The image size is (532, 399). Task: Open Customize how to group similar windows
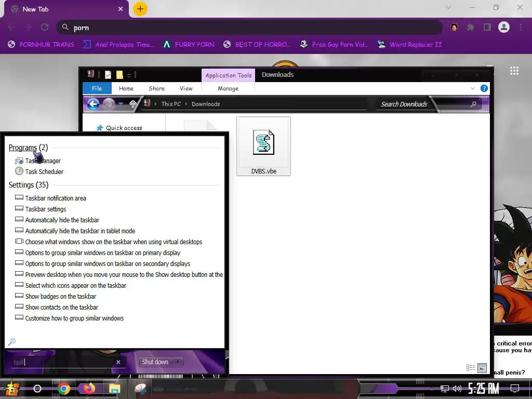click(x=69, y=317)
